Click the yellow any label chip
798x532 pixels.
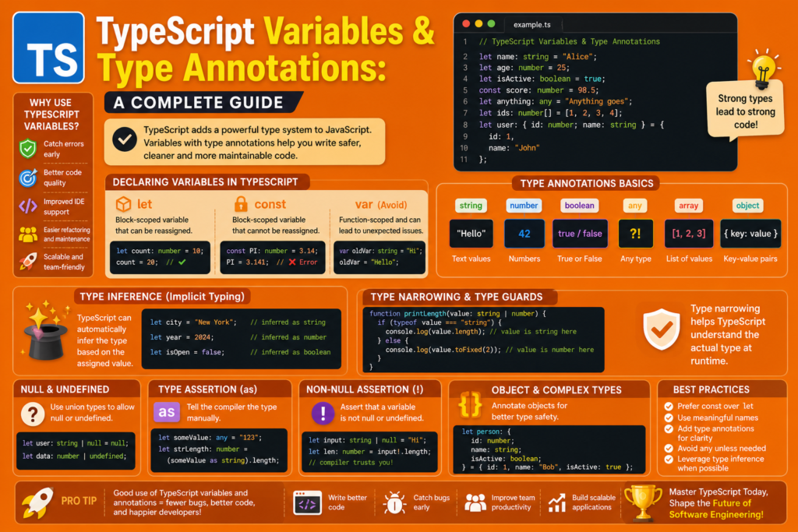click(x=634, y=206)
